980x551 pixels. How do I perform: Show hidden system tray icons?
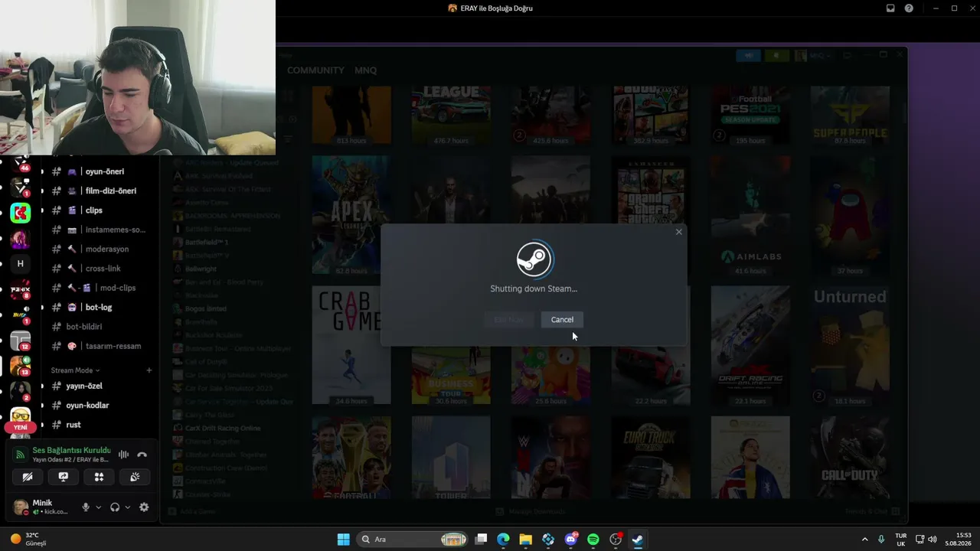coord(865,540)
